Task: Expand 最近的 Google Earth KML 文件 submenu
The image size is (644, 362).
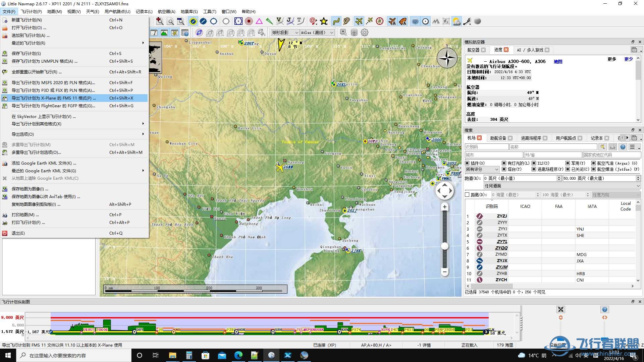Action: point(74,171)
